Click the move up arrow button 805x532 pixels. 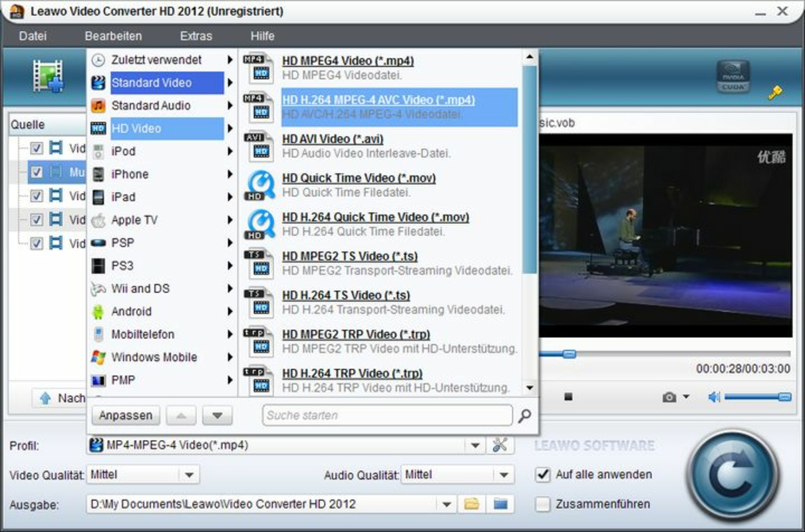(181, 416)
